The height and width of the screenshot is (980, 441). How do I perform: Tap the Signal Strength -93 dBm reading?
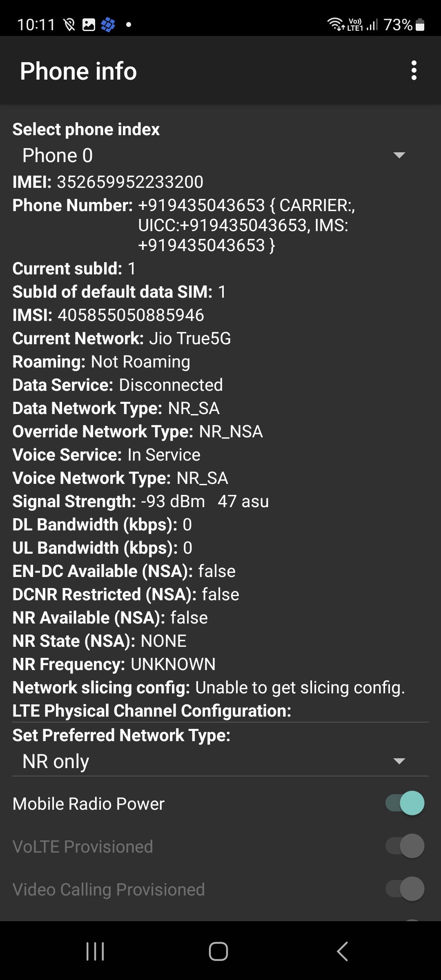pos(173,501)
